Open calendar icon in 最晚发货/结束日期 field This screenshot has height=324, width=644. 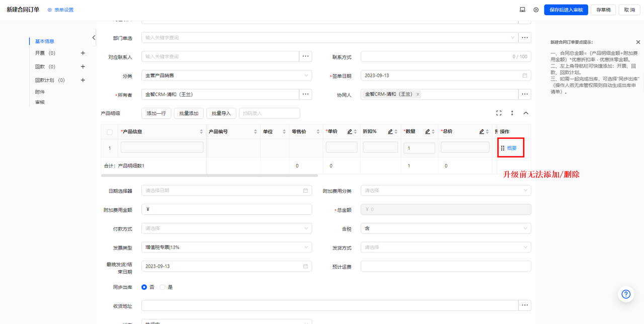305,266
